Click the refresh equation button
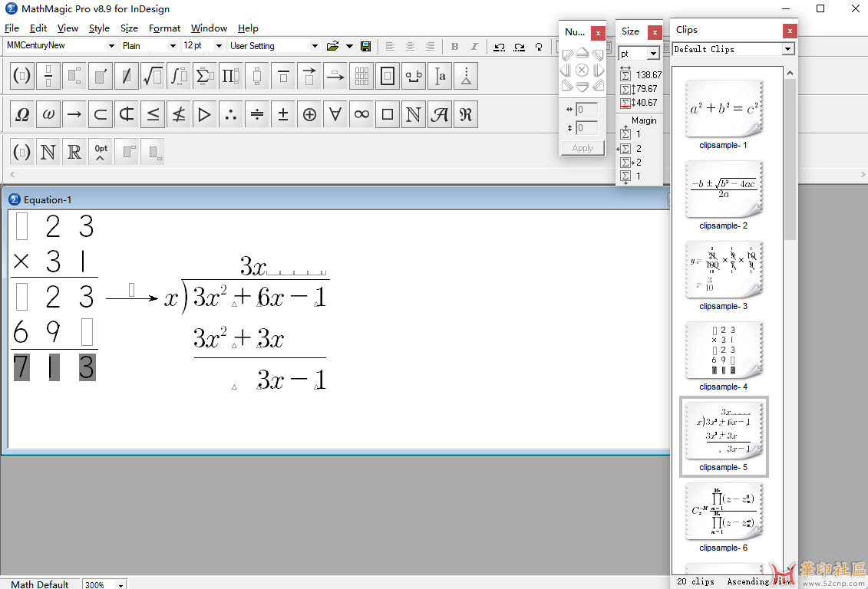 click(539, 47)
